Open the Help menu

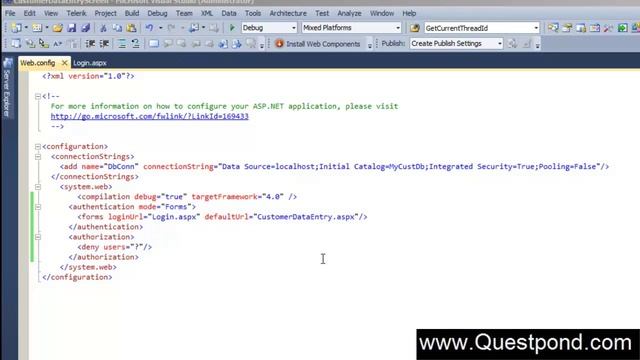coord(409,13)
